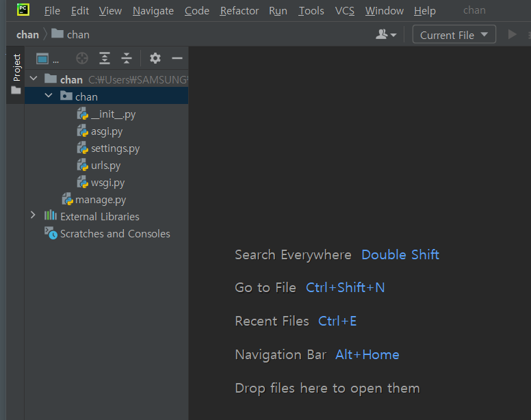Open the Refactor menu
531x420 pixels.
239,11
